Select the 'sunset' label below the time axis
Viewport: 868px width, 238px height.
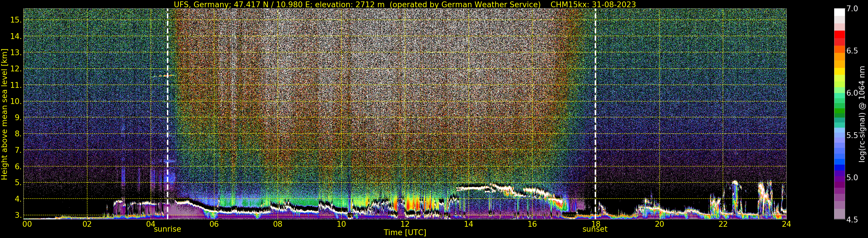595,229
